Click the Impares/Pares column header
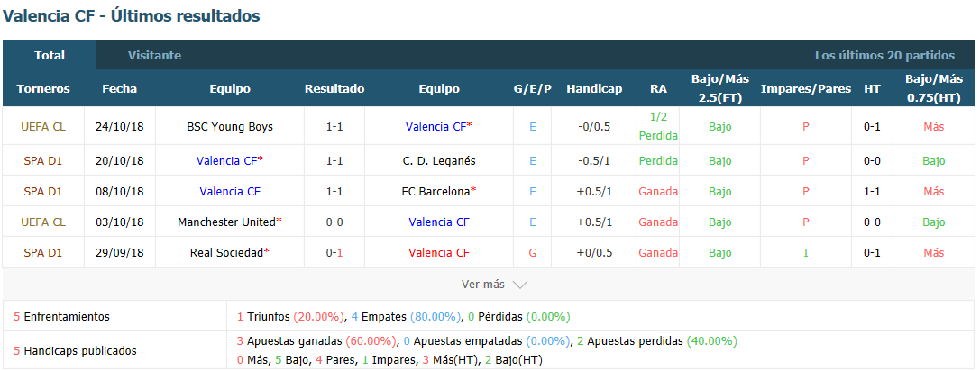The width and height of the screenshot is (980, 371). tap(806, 88)
